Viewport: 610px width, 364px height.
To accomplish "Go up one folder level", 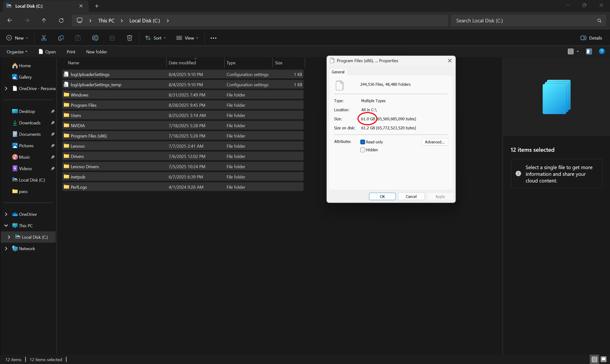I will coord(44,20).
